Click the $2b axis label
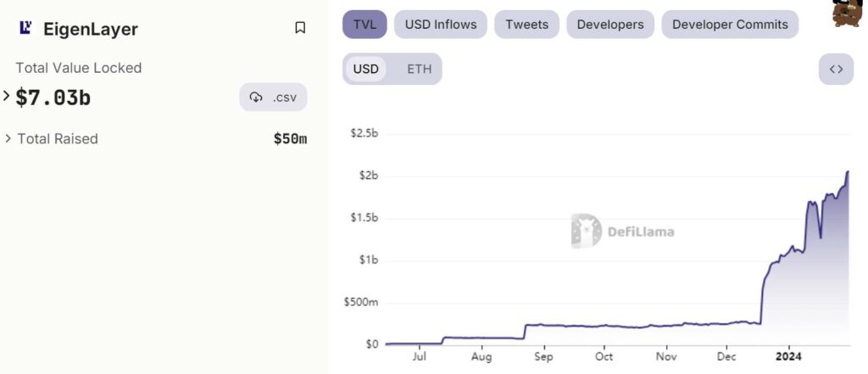 click(368, 176)
